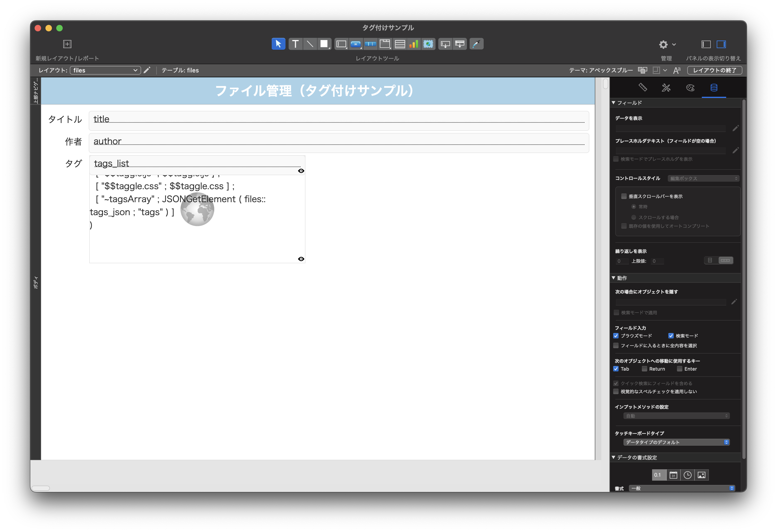Select the arrow selection tool
777x532 pixels.
(x=278, y=44)
